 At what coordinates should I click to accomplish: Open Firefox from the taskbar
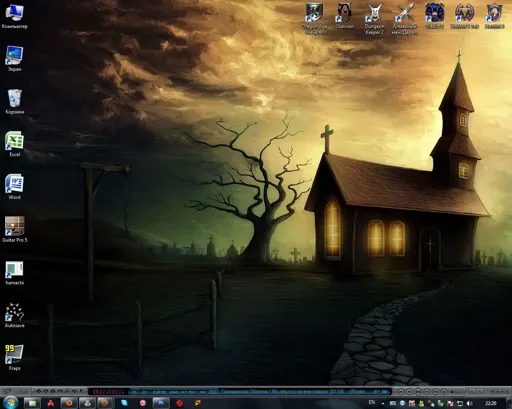point(69,403)
